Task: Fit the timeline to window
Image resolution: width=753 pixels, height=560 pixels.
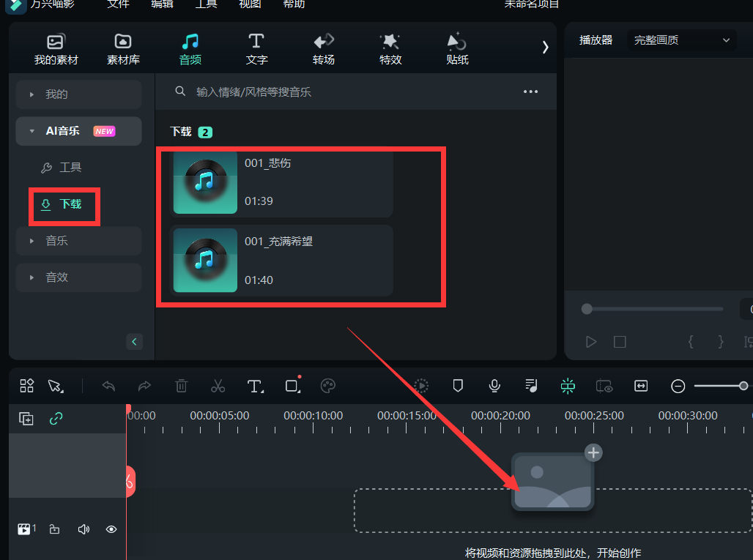Action: (x=641, y=386)
